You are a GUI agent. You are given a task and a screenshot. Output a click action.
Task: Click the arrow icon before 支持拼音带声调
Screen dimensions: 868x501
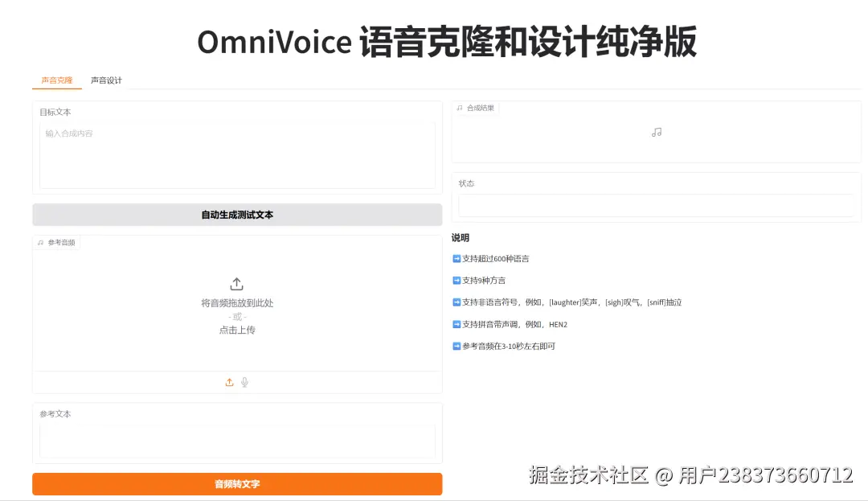(x=457, y=324)
